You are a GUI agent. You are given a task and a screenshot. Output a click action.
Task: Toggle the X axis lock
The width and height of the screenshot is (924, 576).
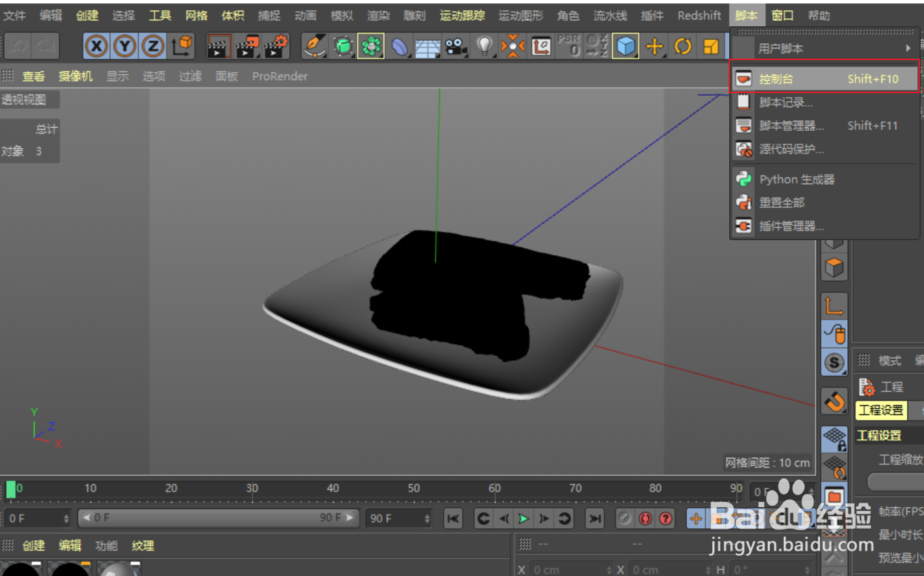pos(96,46)
